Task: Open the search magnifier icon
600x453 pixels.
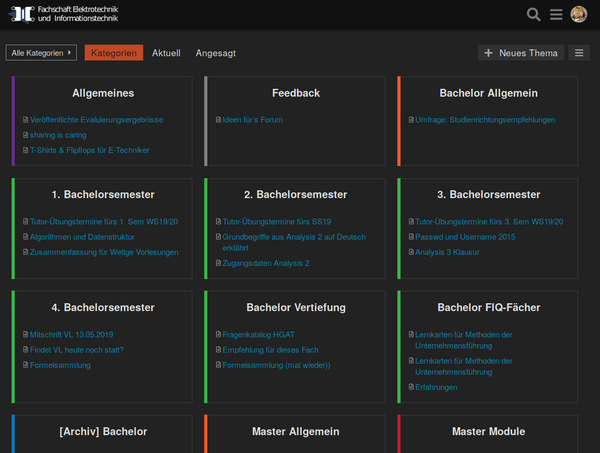Action: click(533, 14)
